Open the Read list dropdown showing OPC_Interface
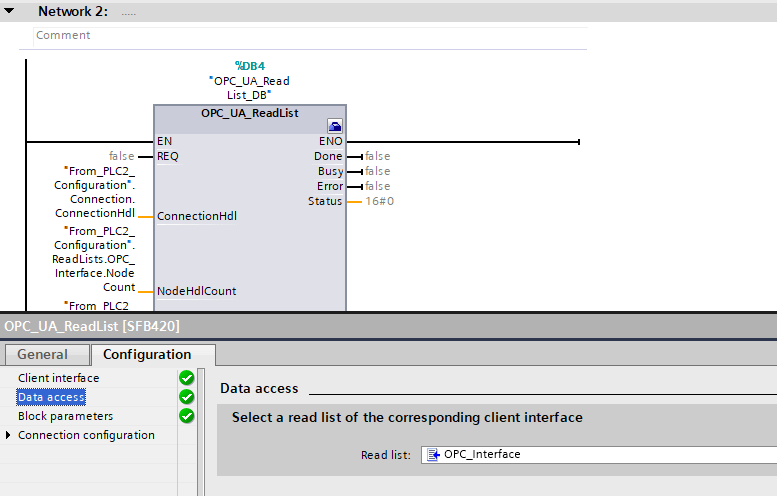 click(x=600, y=454)
